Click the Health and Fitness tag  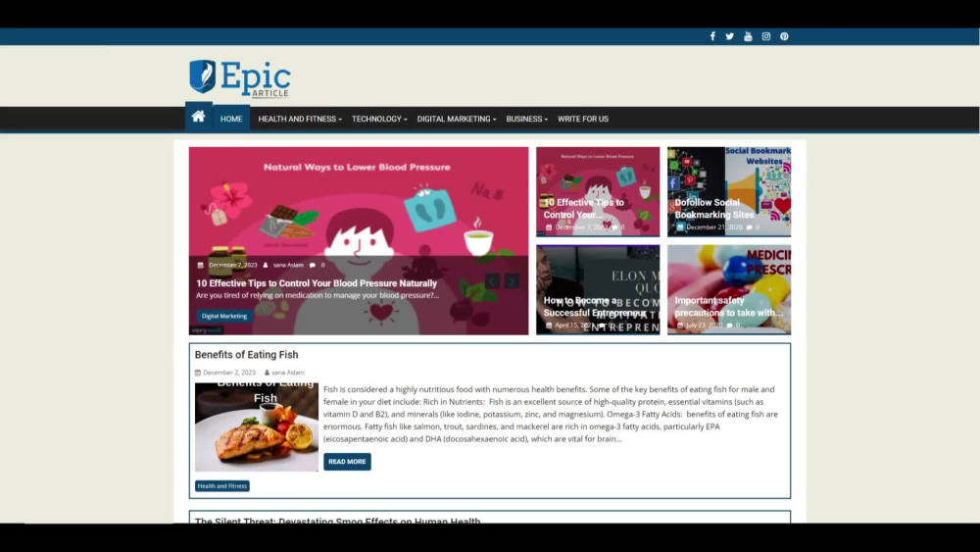pos(221,485)
